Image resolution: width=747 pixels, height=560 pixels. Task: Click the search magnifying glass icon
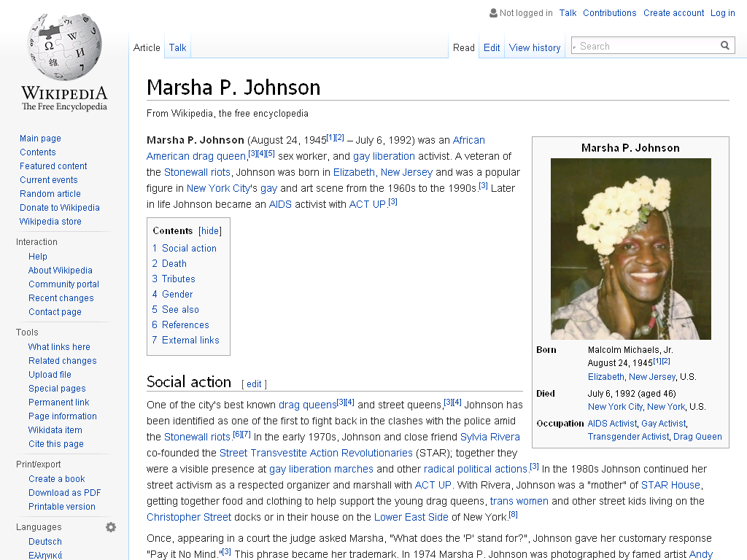(x=724, y=46)
